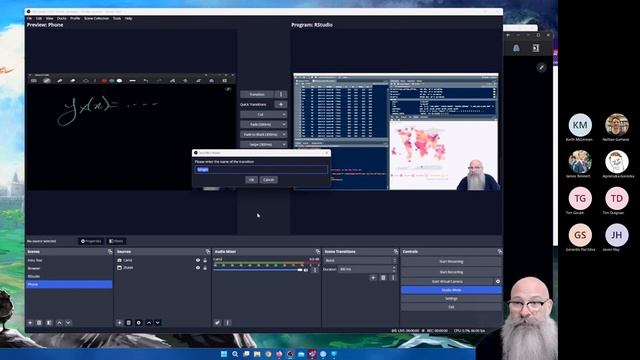Image resolution: width=640 pixels, height=360 pixels.
Task: Expand the Cut quick transition dropdown
Action: click(284, 115)
